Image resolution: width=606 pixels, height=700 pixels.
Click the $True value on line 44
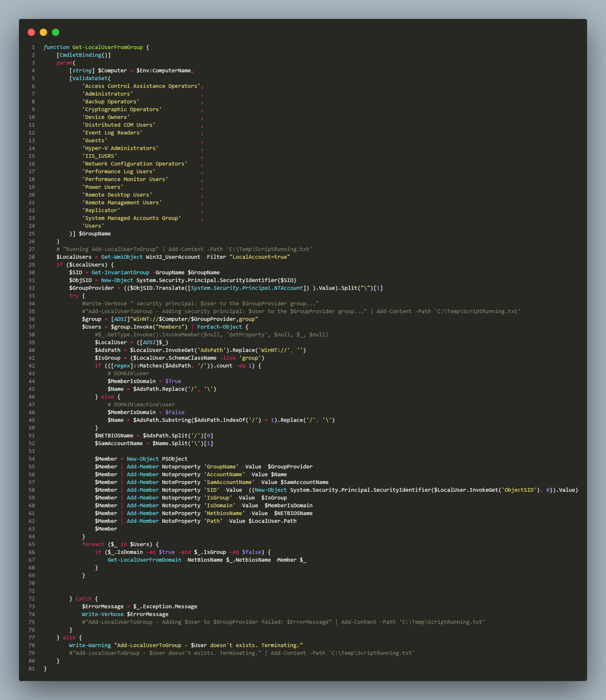[173, 381]
